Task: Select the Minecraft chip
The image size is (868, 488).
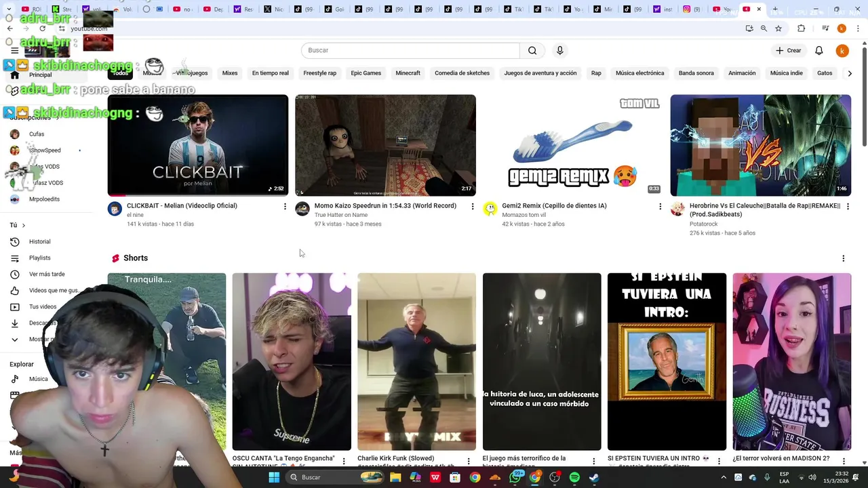Action: (408, 73)
